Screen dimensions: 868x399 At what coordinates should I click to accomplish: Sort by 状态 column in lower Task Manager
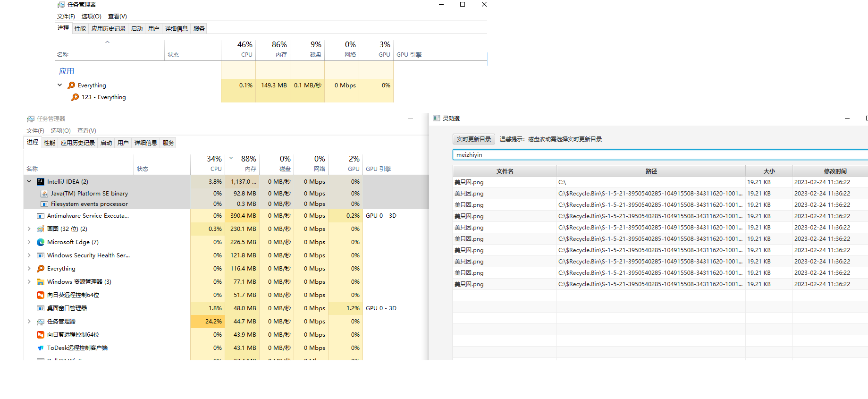[162, 164]
